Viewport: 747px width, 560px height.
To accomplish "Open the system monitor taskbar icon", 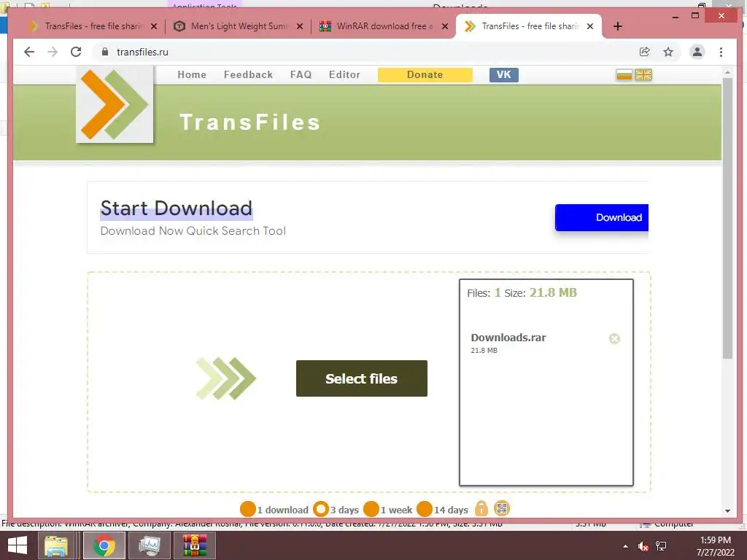I will [x=150, y=545].
